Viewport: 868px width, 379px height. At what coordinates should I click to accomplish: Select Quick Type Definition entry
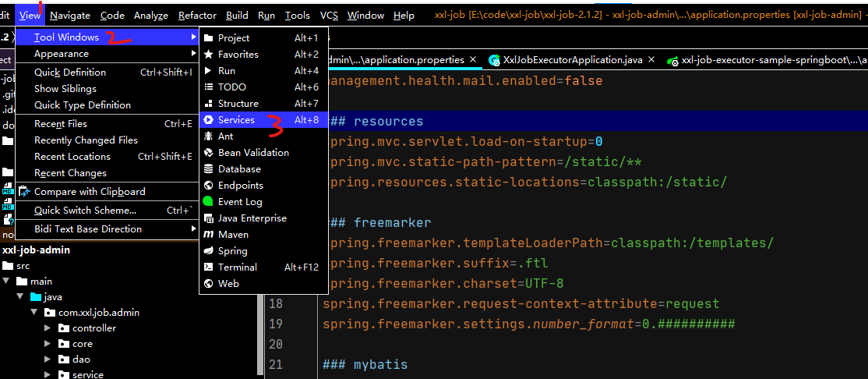click(107, 104)
